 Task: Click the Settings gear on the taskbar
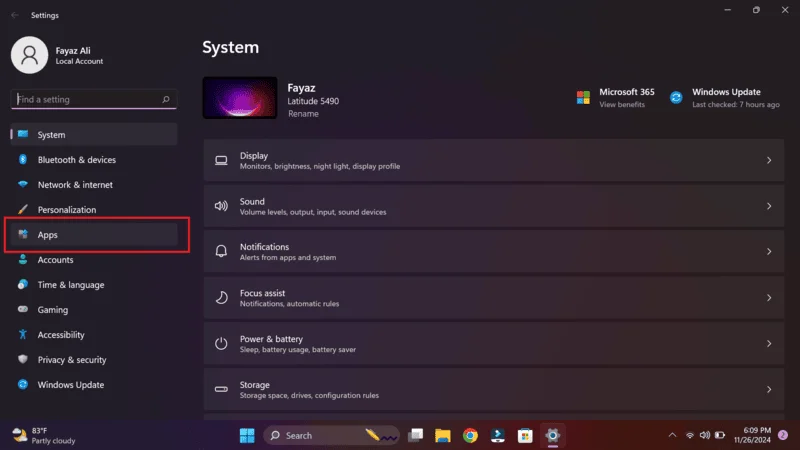tap(553, 435)
